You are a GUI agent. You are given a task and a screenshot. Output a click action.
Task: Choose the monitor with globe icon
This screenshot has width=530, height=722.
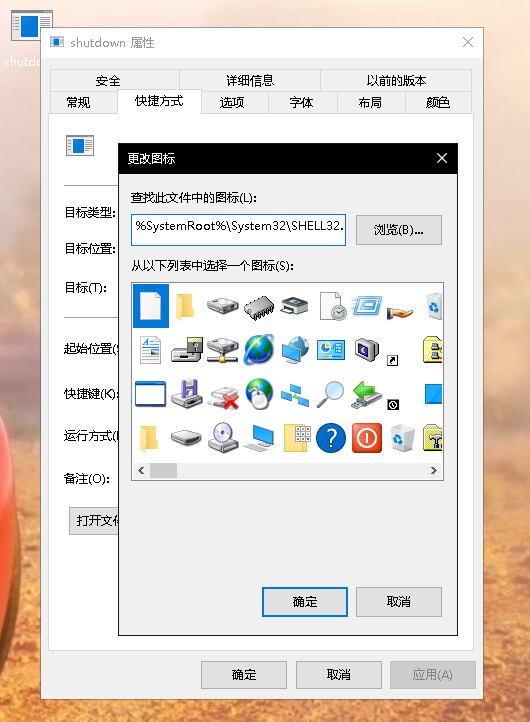(295, 350)
